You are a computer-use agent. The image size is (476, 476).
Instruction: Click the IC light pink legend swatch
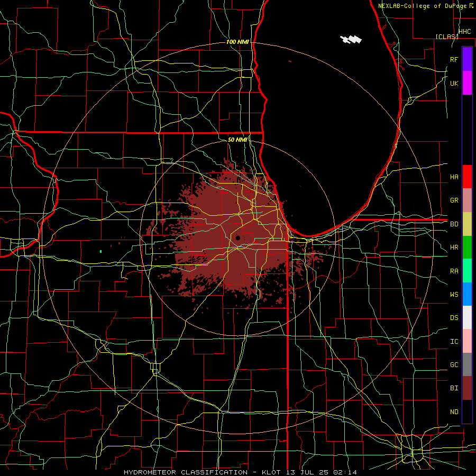click(467, 341)
